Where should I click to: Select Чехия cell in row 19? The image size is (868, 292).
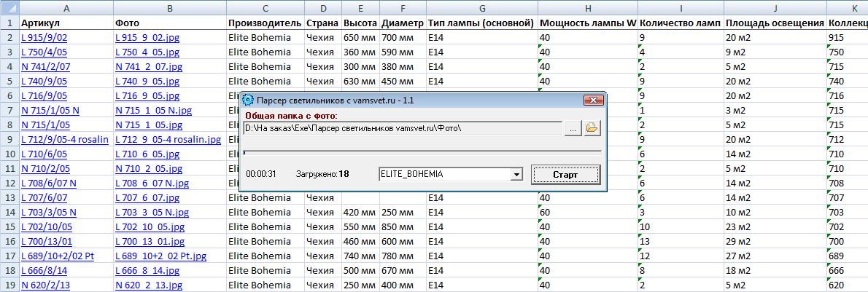coord(323,285)
